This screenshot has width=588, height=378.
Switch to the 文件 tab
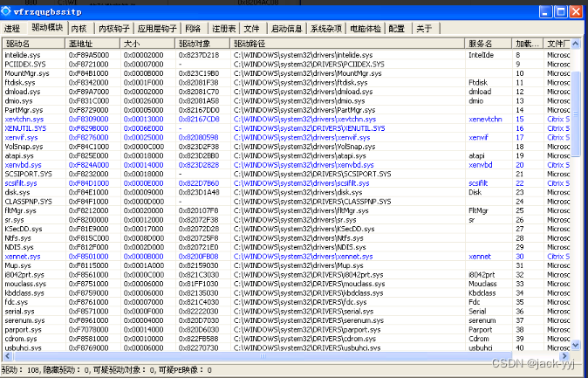[251, 29]
